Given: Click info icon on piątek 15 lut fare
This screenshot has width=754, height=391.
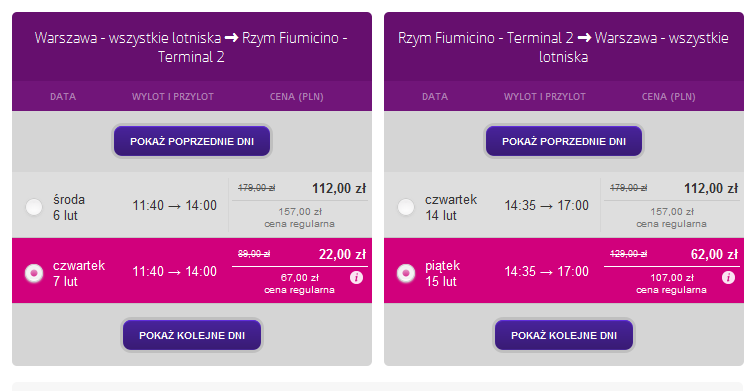Looking at the screenshot, I should [x=729, y=277].
